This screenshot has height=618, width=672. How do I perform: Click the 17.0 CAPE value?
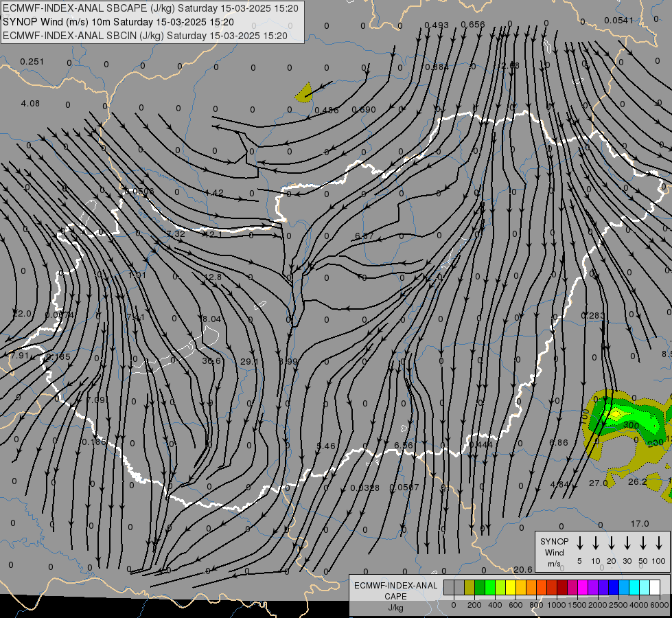coord(640,524)
